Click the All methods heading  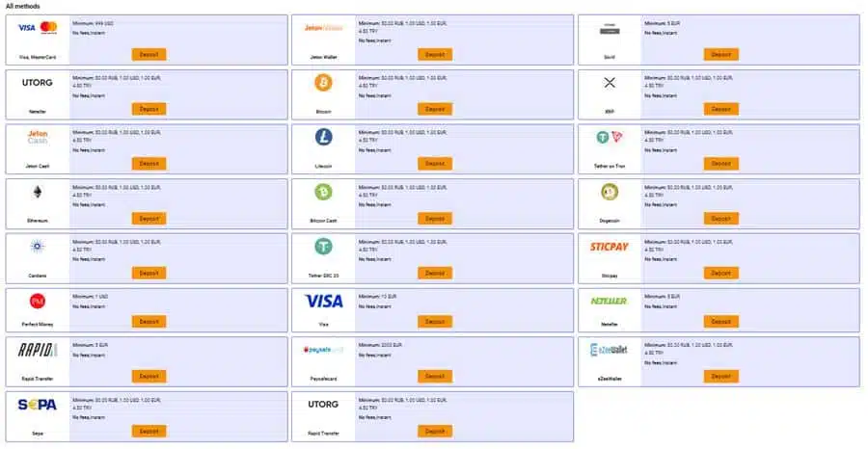point(23,6)
